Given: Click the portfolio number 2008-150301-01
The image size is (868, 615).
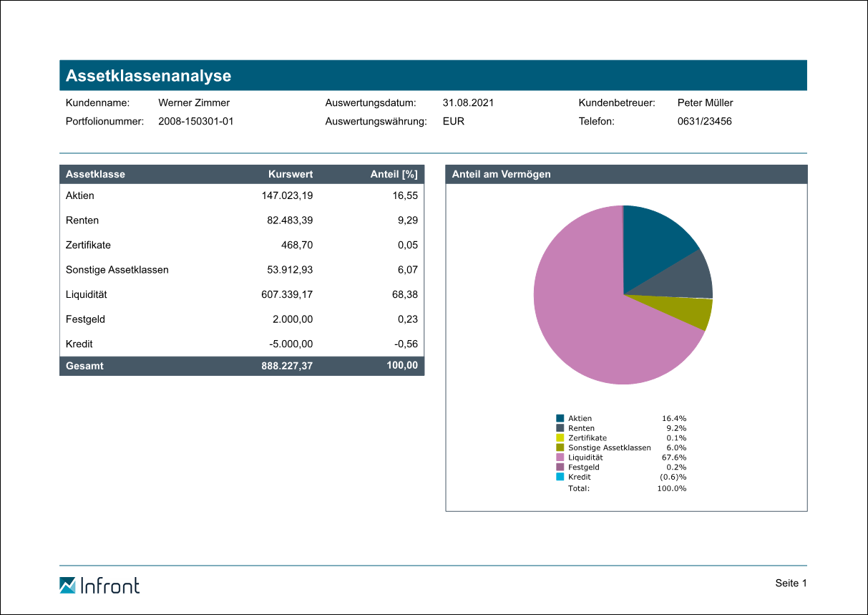Looking at the screenshot, I should 195,121.
